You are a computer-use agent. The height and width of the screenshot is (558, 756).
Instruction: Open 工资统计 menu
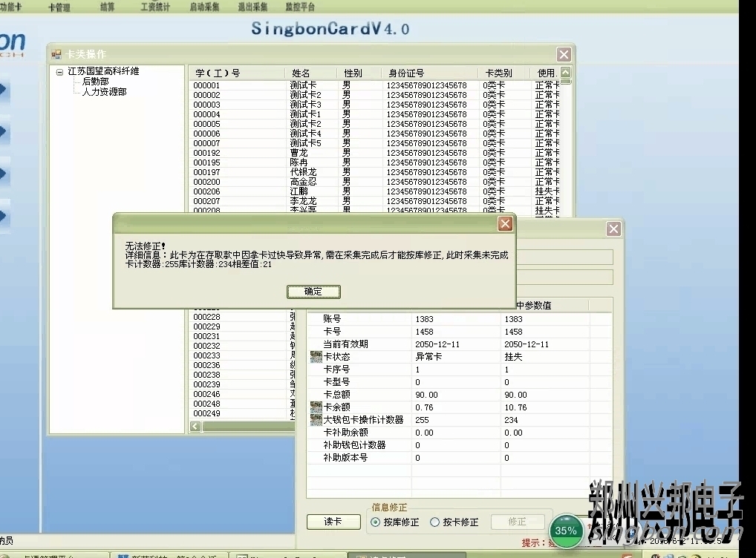[155, 7]
